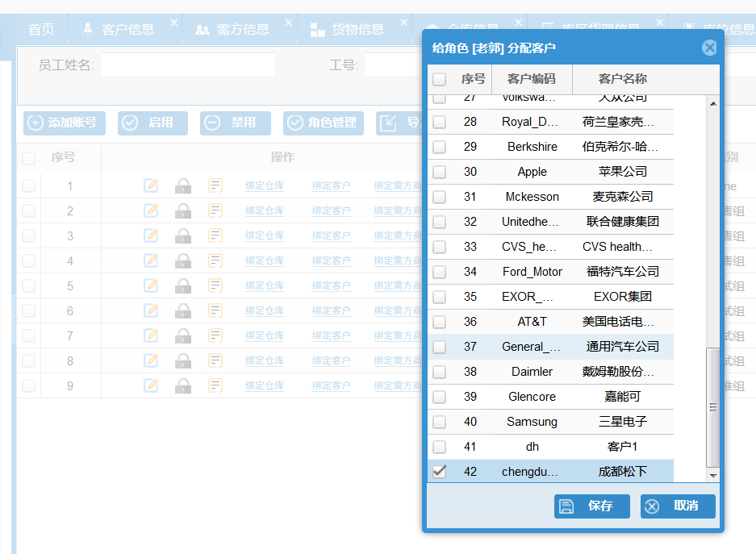Click the lock icon in row 9
Screen dimensions: 756x554
[183, 386]
